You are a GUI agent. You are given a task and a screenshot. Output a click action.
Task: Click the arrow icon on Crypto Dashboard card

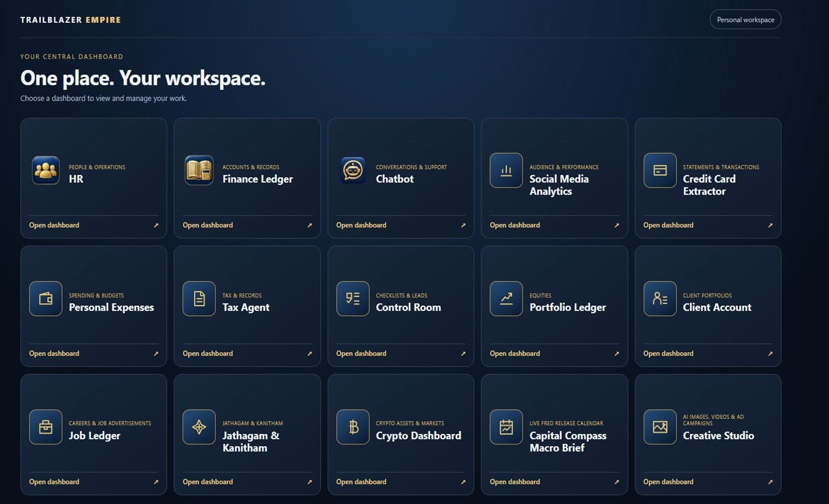click(463, 482)
